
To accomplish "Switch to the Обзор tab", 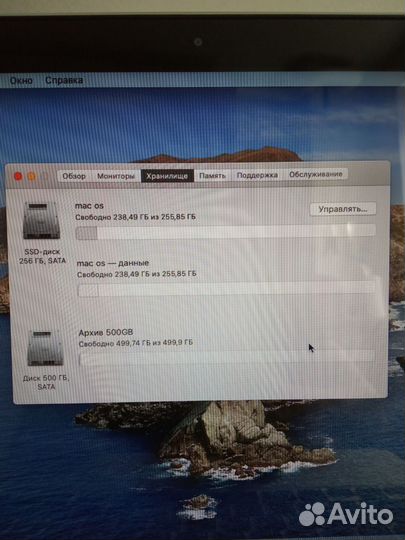I will (74, 176).
